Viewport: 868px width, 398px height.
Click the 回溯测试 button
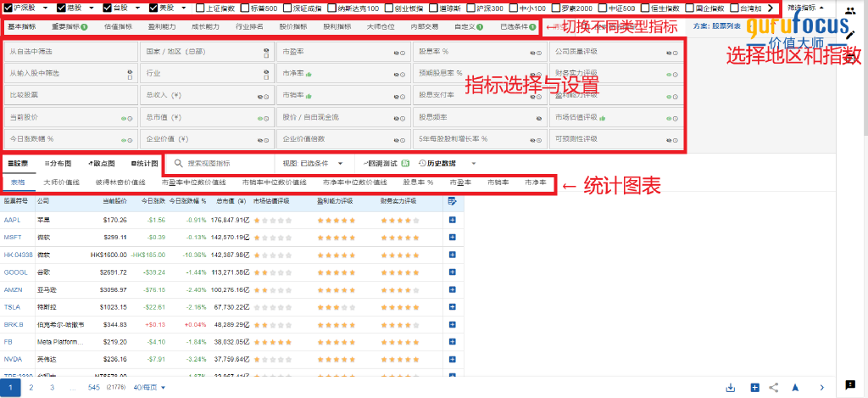coord(386,164)
